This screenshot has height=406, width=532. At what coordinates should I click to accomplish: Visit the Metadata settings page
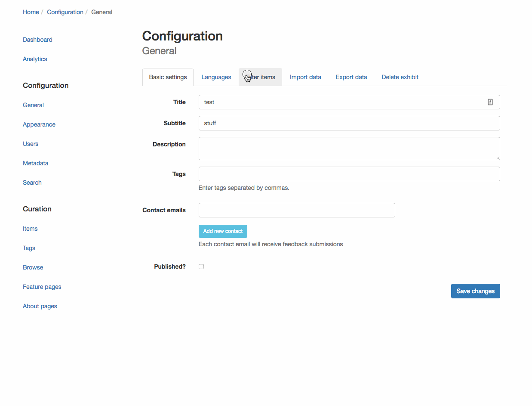35,163
